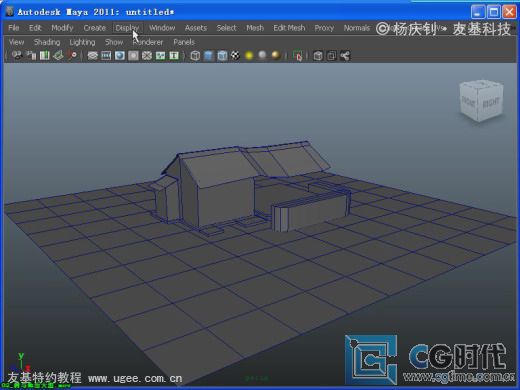Open the Proxy menu
Screen dimensions: 520x390
(x=324, y=28)
